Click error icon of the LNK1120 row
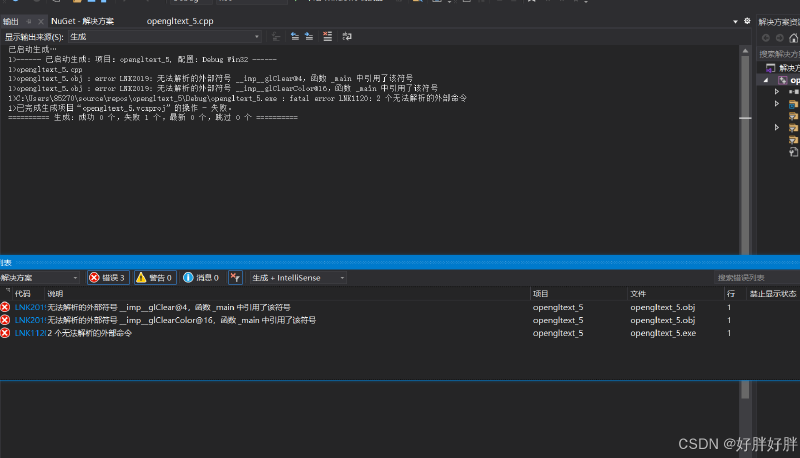 click(x=5, y=333)
